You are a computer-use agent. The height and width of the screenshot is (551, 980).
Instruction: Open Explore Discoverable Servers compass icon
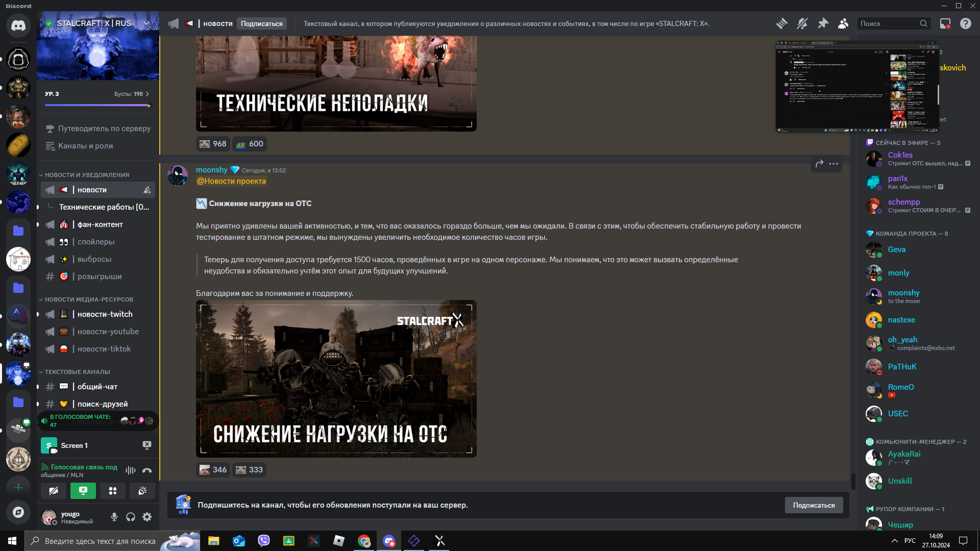[18, 512]
